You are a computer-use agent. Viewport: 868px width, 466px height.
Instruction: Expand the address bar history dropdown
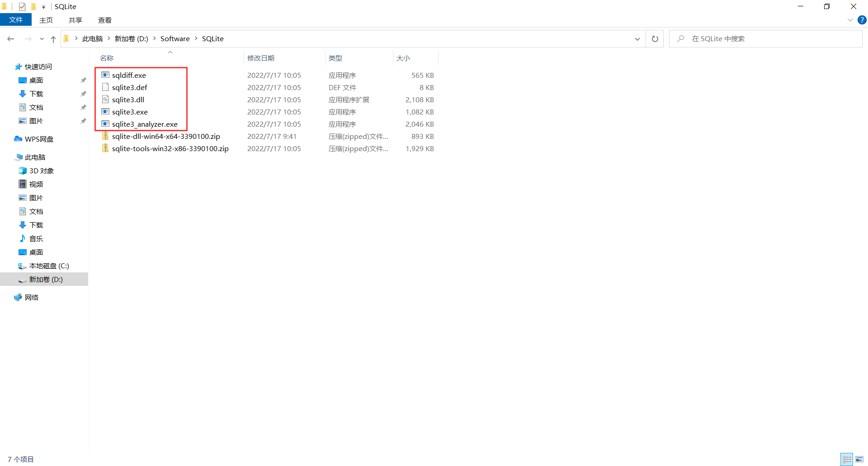point(637,39)
